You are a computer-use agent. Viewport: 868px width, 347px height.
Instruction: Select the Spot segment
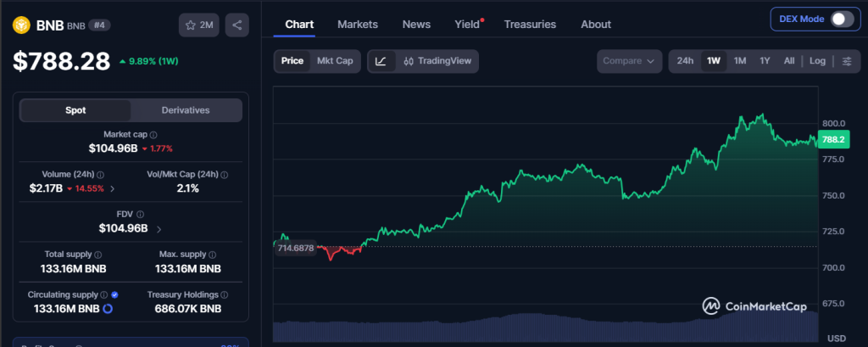pyautogui.click(x=75, y=110)
